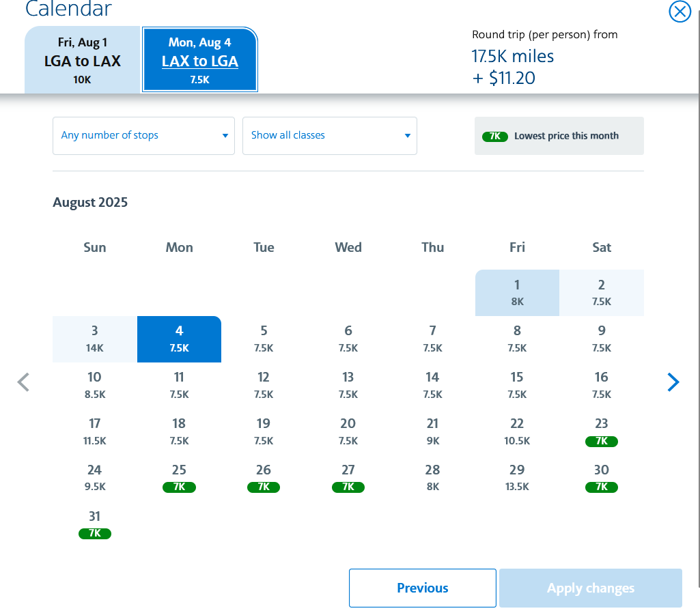
Task: Expand the stops filter chevron
Action: [225, 136]
